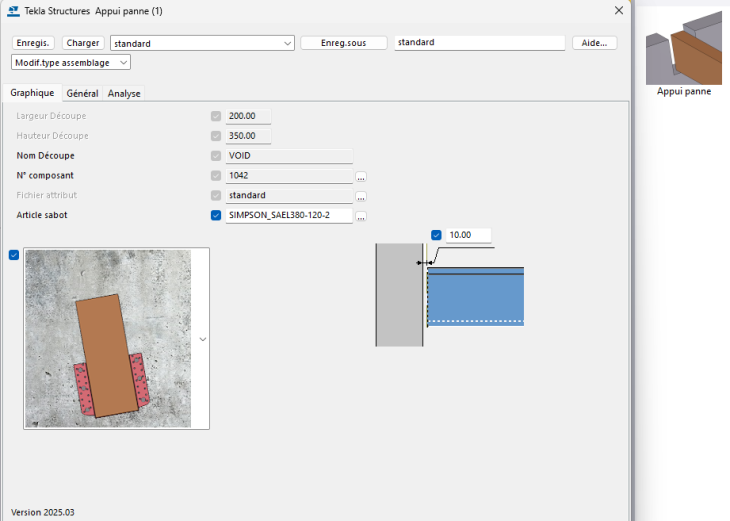Screen dimensions: 730x521
Task: Click the Charger button
Action: 83,43
